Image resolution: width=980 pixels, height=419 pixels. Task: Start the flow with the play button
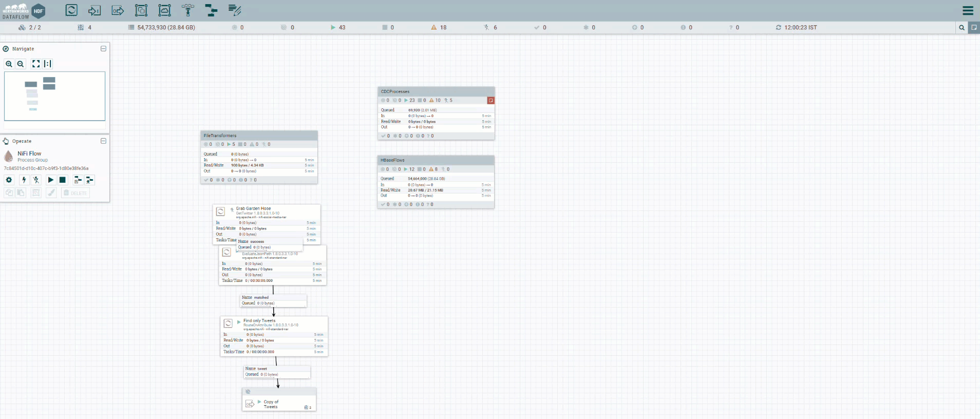pyautogui.click(x=50, y=180)
